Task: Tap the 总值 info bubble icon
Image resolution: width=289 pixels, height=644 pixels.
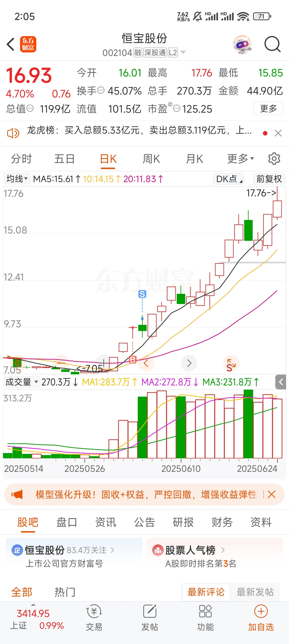Action: [30, 109]
